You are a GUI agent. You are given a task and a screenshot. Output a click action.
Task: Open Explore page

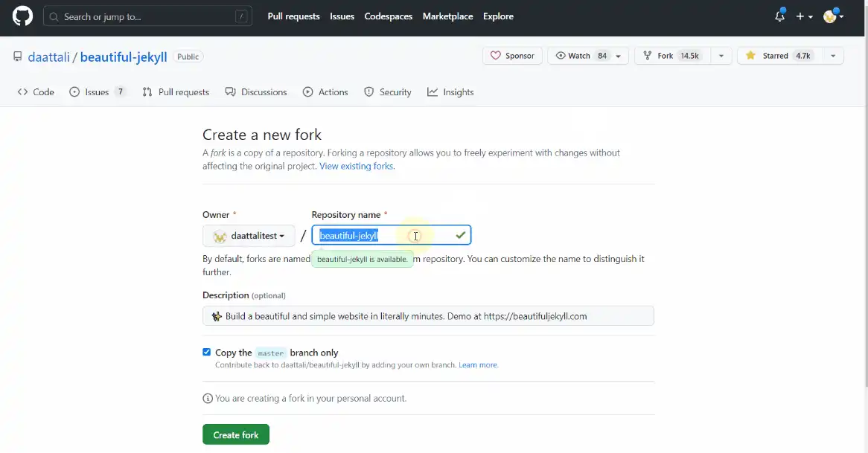pyautogui.click(x=498, y=16)
